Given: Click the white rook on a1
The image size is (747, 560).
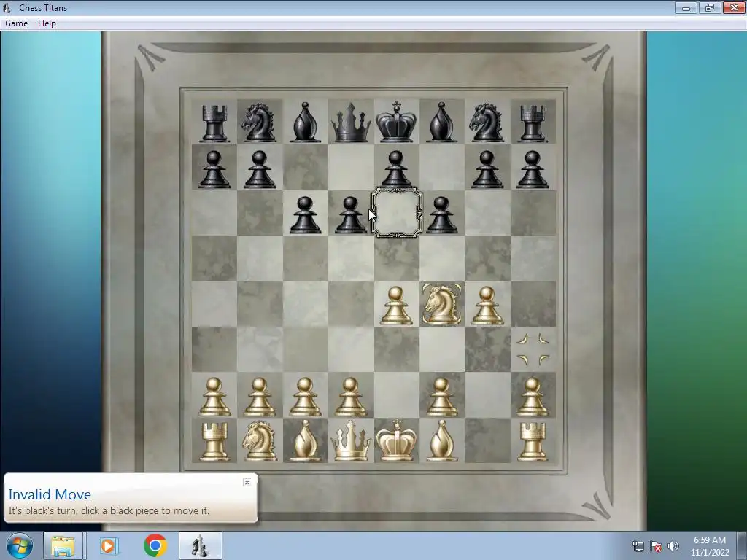Looking at the screenshot, I should [x=214, y=442].
